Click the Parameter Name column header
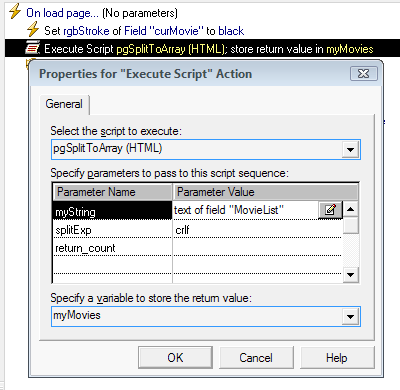 113,192
